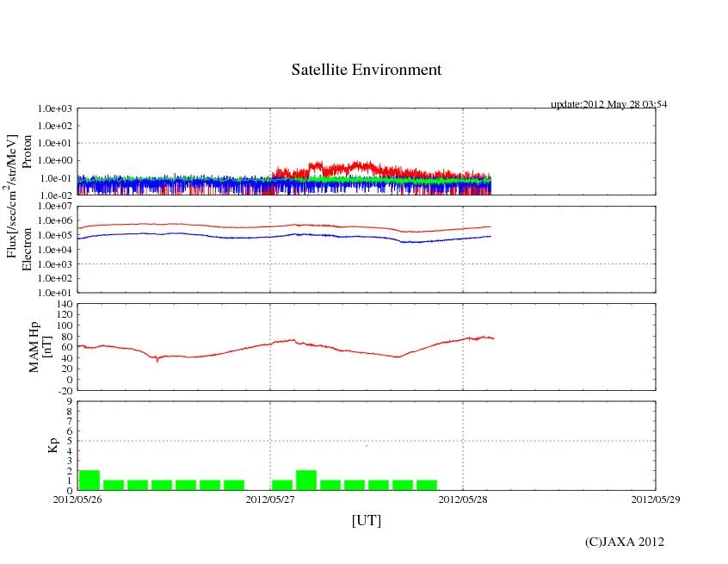Click the Flux units axis label
The height and width of the screenshot is (564, 728).
click(12, 197)
